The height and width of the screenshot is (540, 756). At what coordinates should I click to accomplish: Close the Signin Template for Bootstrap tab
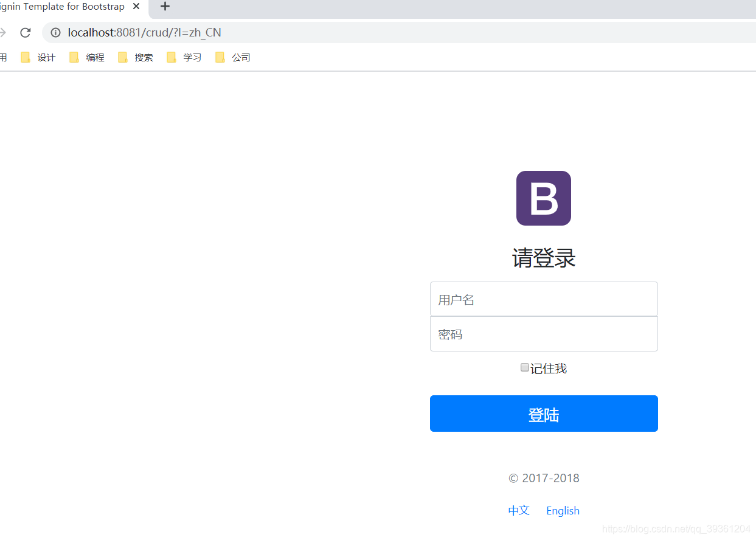coord(136,7)
